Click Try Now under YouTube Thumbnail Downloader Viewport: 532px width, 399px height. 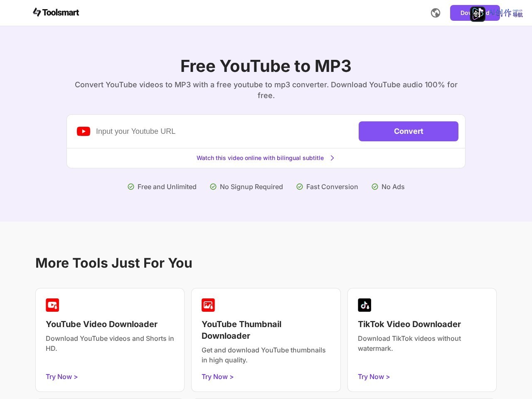(x=218, y=377)
